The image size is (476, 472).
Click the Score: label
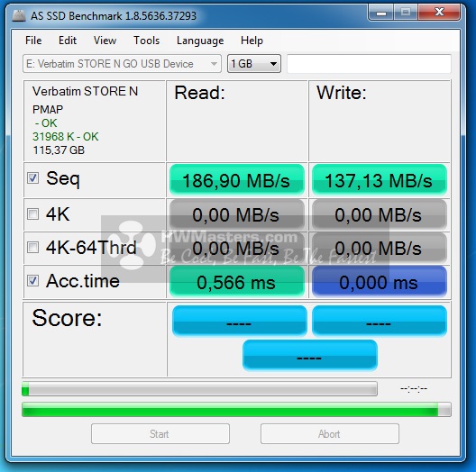(67, 318)
